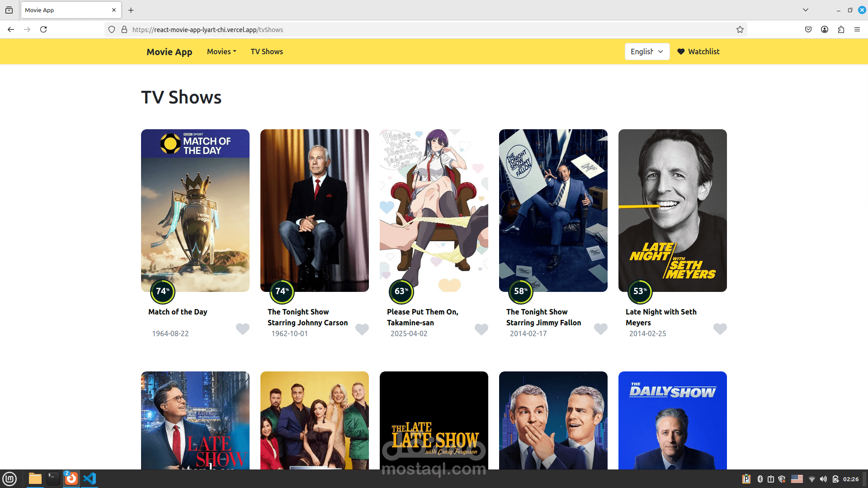Toggle heart on Match of the Day card
The image size is (868, 488).
[x=243, y=328]
